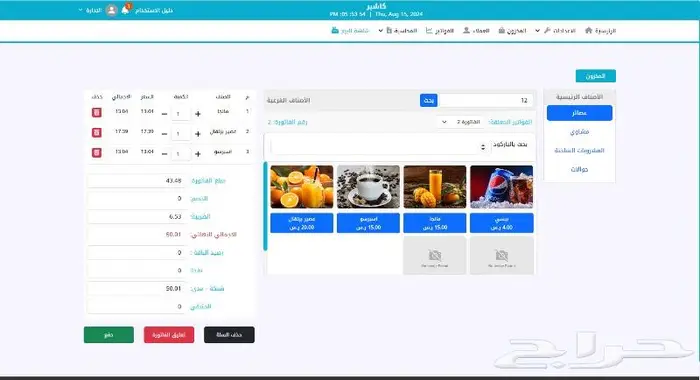Decrease quantity of cart row 3

coord(164,154)
